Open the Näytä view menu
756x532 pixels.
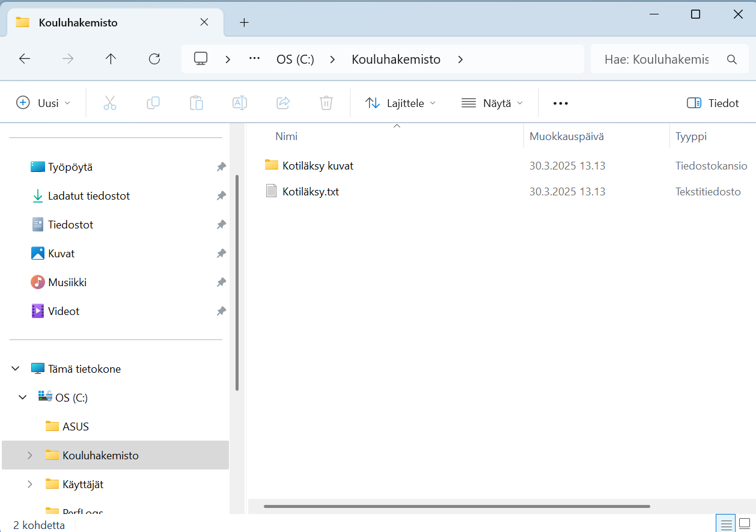coord(492,103)
